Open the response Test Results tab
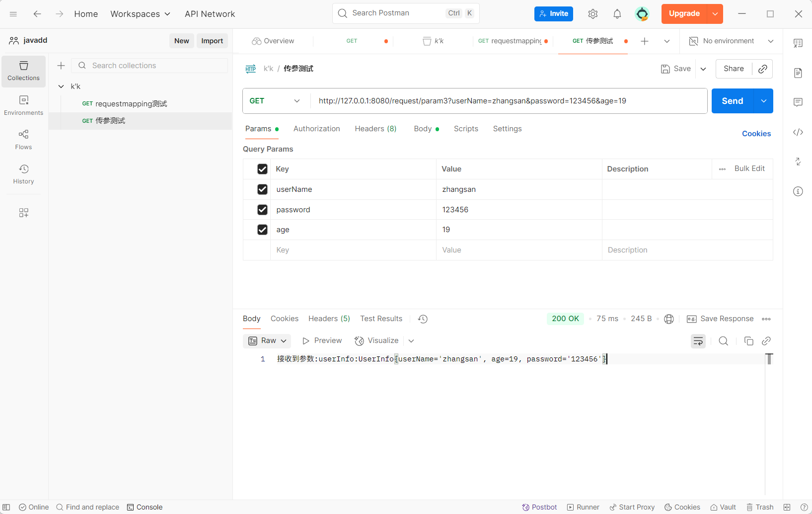The height and width of the screenshot is (514, 812). (x=381, y=319)
